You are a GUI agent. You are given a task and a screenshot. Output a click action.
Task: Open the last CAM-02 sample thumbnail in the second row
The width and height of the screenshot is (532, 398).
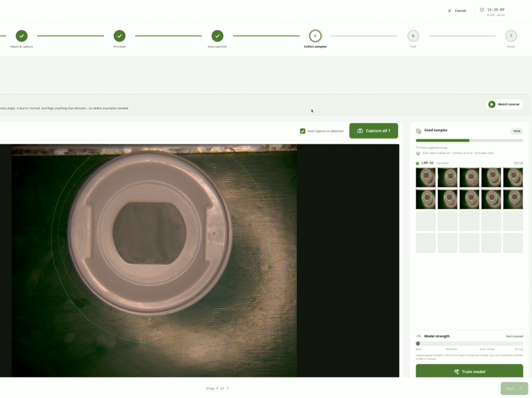tap(513, 199)
